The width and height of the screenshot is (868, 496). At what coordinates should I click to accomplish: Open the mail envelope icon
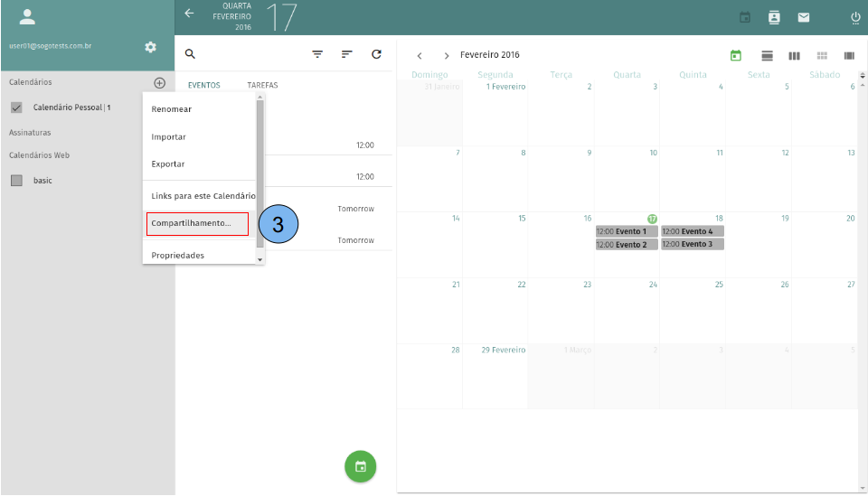point(803,17)
